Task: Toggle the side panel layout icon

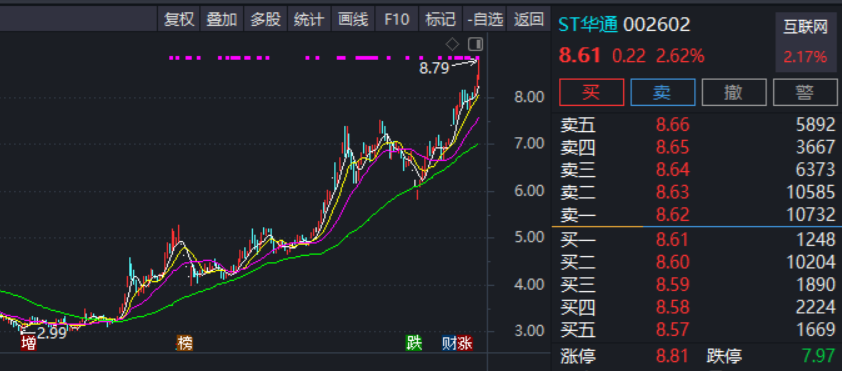Action: 475,44
